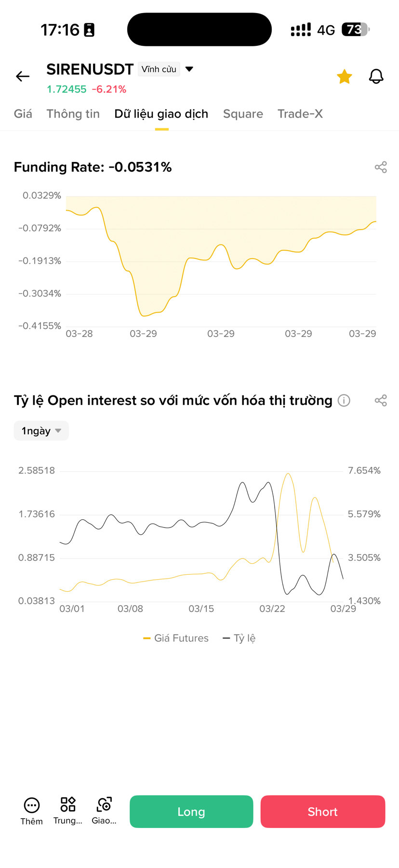Screen dimensions: 399x868
Task: Open info icon next to Open interest title
Action: tap(344, 401)
